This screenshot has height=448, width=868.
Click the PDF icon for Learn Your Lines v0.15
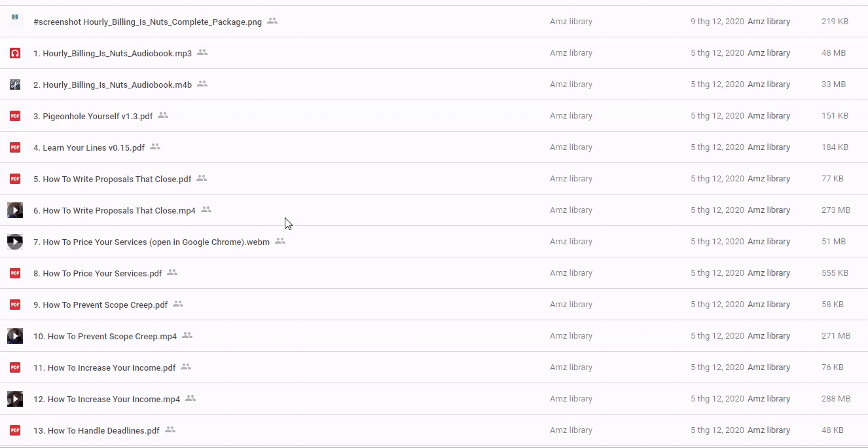pos(15,147)
